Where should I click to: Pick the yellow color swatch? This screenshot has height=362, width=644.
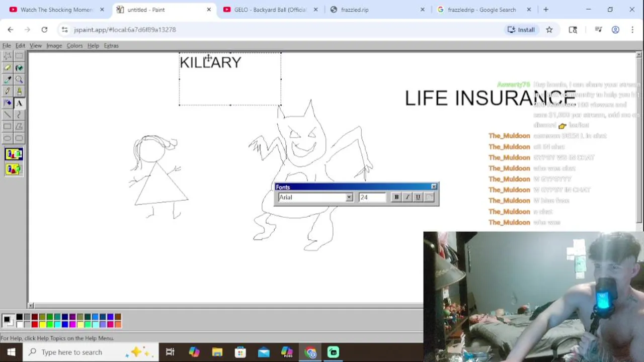click(42, 324)
